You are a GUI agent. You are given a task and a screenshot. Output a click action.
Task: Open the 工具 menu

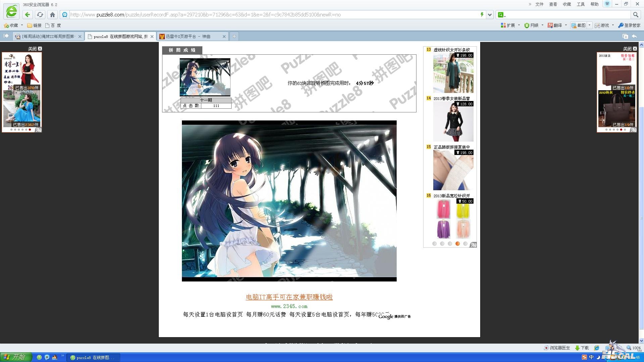tap(581, 4)
